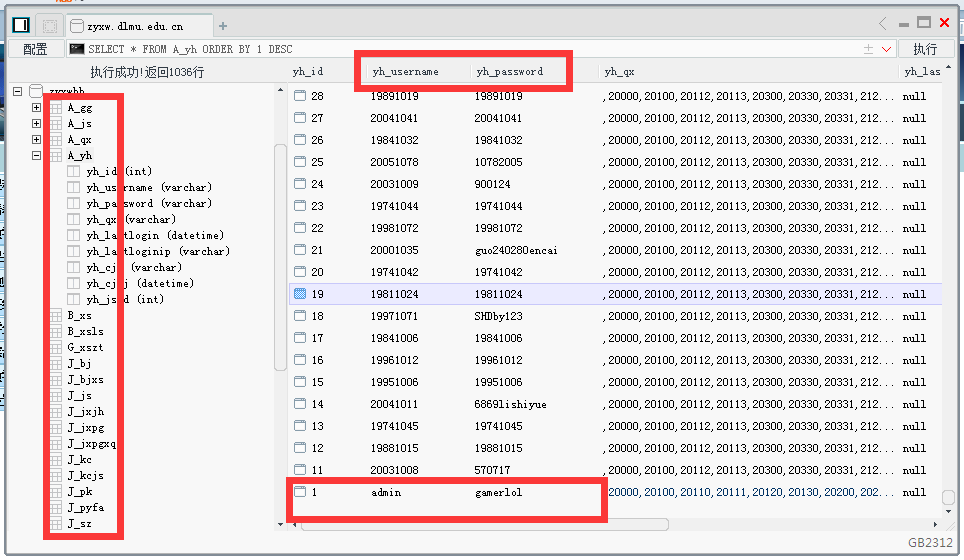The width and height of the screenshot is (964, 560).
Task: Sort by the yh_password column header
Action: click(x=510, y=71)
